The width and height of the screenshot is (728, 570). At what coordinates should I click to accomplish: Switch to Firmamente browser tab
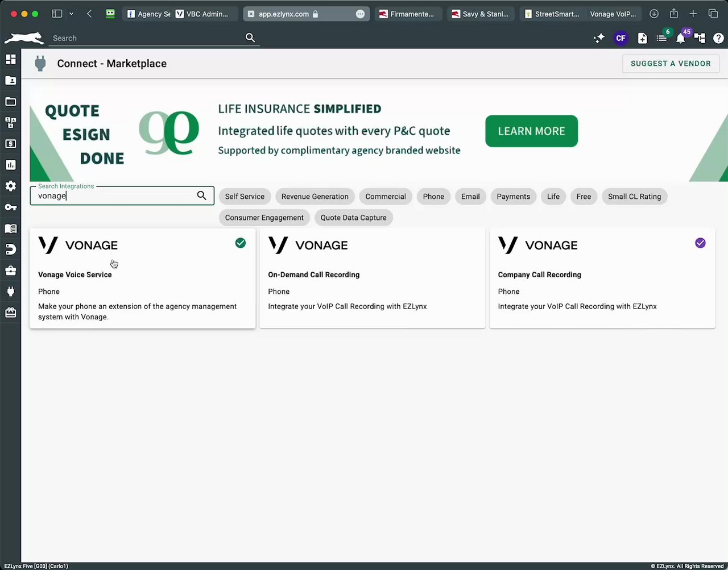tap(407, 14)
